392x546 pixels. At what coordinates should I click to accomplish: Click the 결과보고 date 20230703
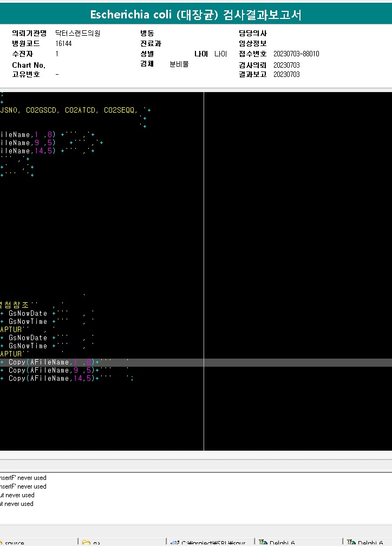point(286,75)
